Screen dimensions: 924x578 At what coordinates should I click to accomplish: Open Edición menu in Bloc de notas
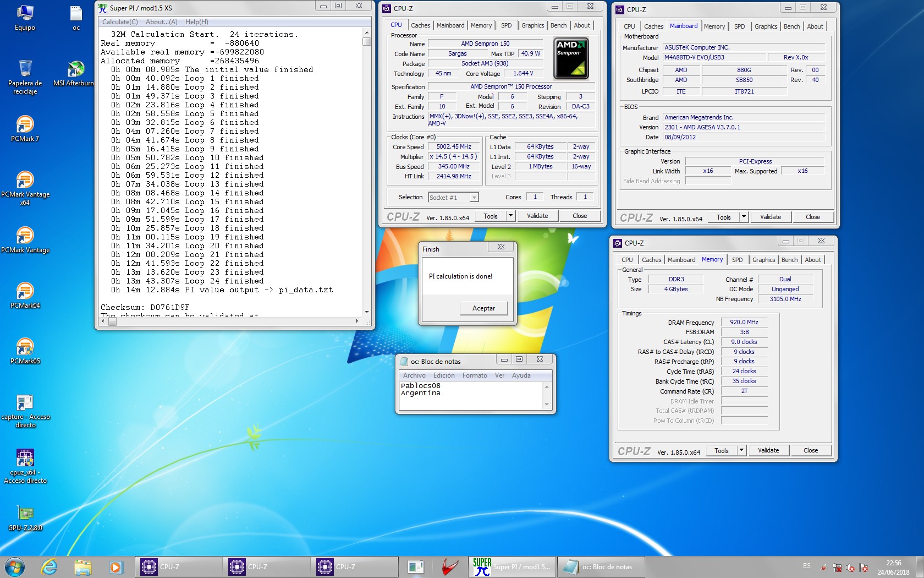pyautogui.click(x=444, y=375)
